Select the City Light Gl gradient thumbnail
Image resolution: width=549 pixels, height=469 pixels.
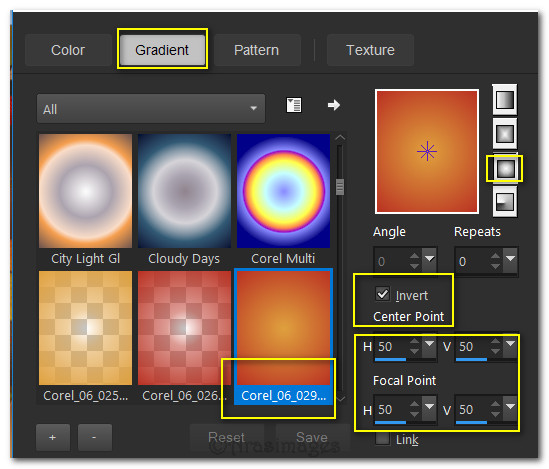85,191
